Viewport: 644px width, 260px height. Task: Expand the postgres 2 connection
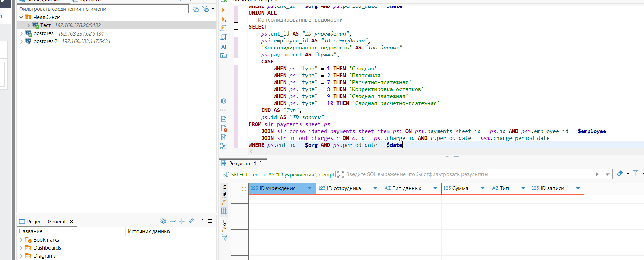pos(21,41)
